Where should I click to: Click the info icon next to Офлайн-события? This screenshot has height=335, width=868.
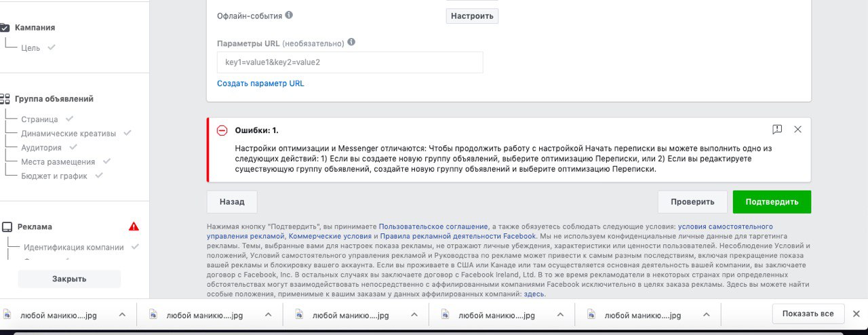tap(289, 15)
